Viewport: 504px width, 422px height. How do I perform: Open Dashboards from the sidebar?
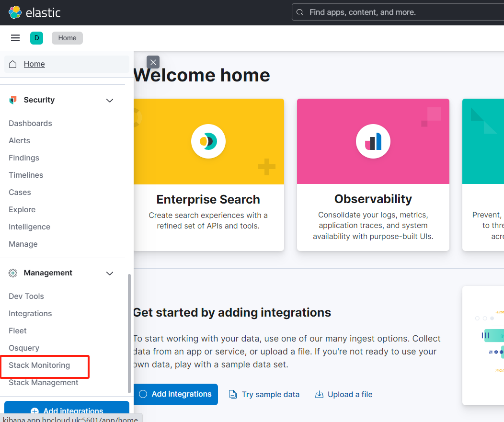(x=30, y=123)
